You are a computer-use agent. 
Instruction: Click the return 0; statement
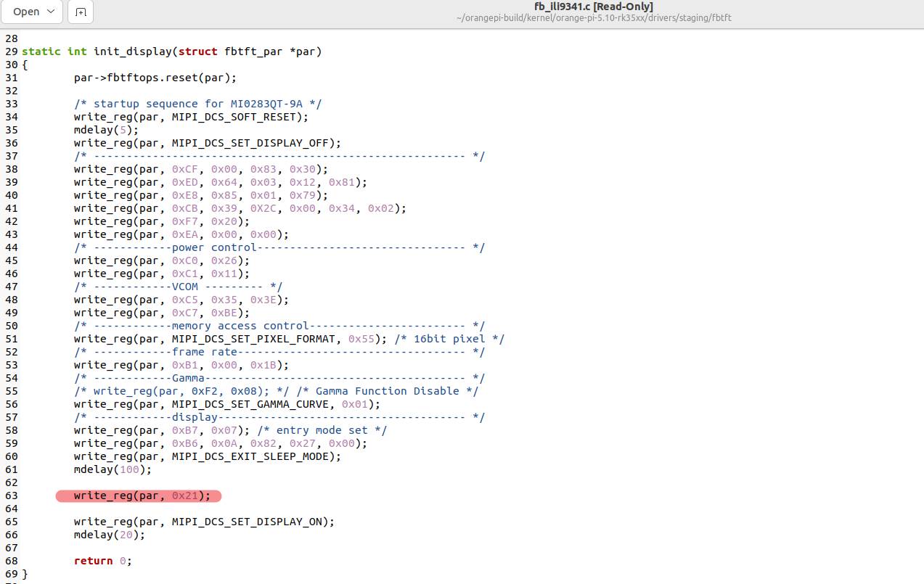click(x=103, y=561)
